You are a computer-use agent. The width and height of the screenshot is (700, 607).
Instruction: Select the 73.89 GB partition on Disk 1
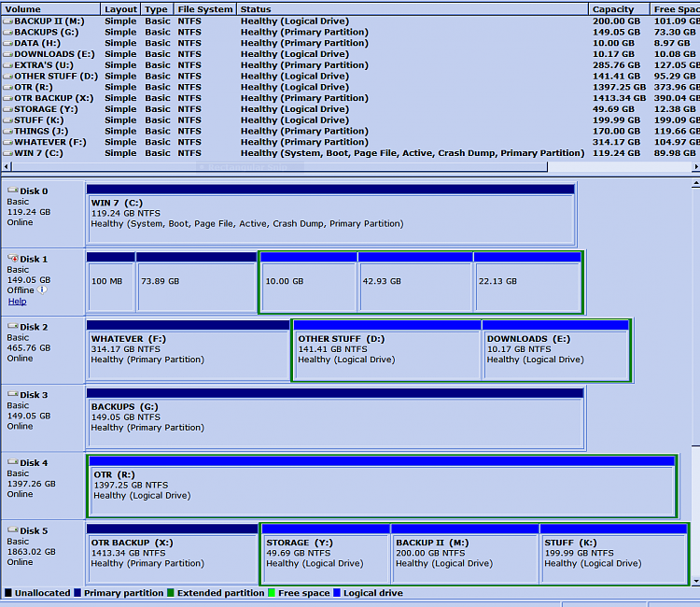tap(196, 282)
